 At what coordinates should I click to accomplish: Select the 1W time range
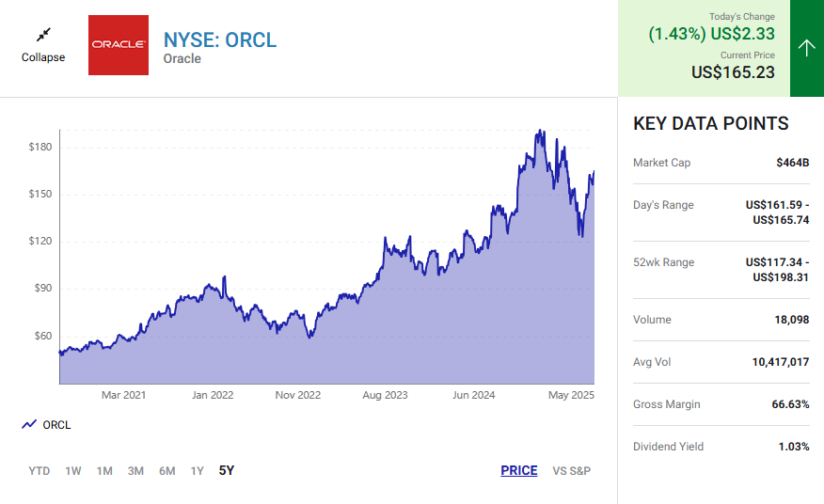73,471
